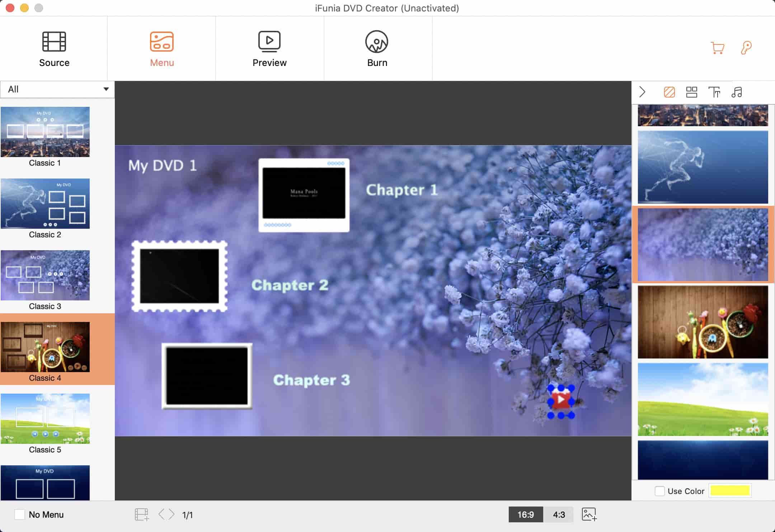Enable the No Menu checkbox
This screenshot has width=775, height=532.
coord(20,514)
